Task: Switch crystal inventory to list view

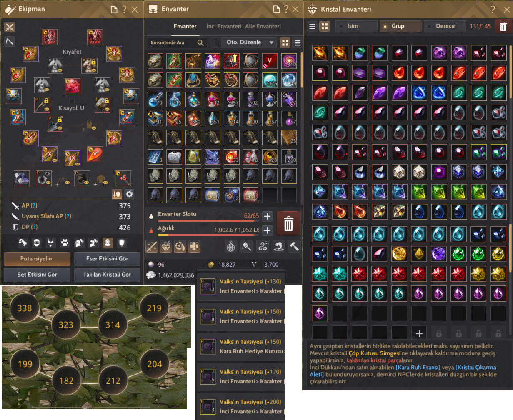Action: [x=312, y=26]
